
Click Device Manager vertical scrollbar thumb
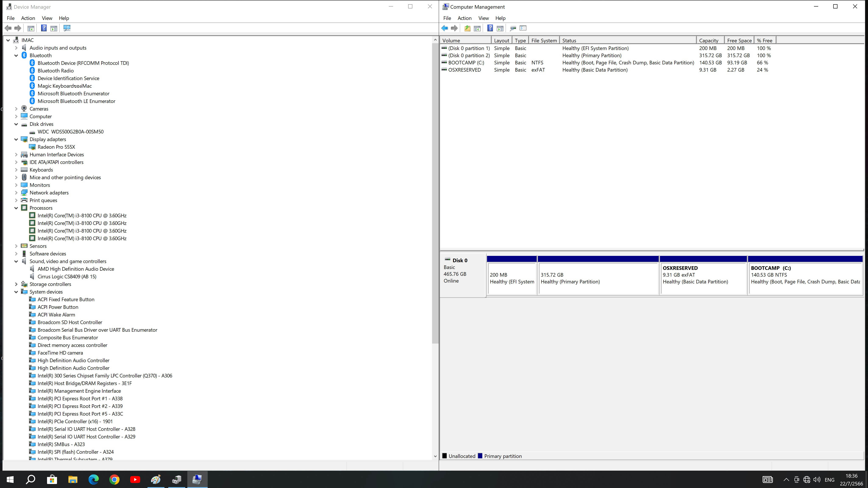pyautogui.click(x=435, y=194)
